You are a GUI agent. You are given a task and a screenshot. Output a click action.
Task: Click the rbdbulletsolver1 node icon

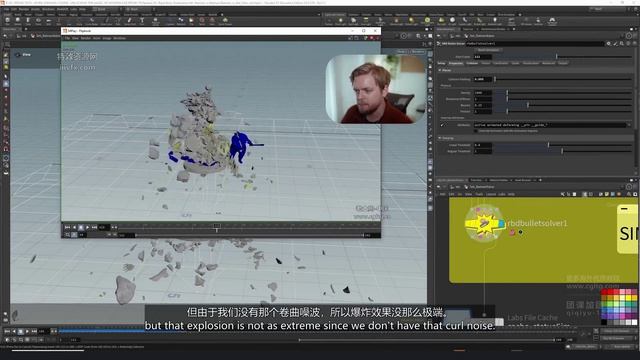[484, 223]
